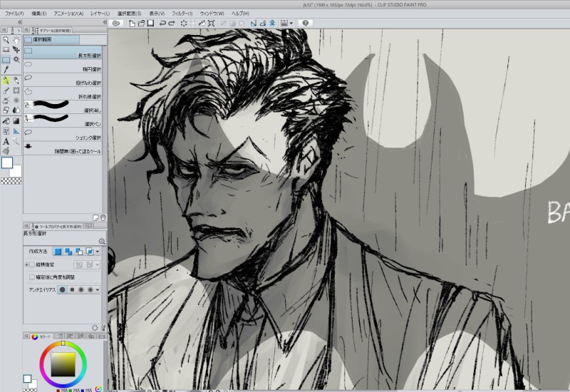570x392 pixels.
Task: Select the transparent color swatch in toolbox
Action: 11,181
